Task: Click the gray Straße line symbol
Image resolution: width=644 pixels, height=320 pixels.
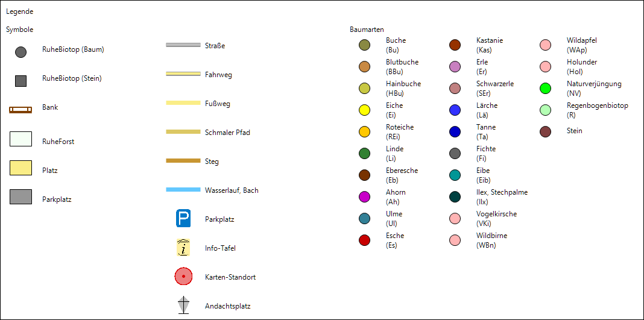Action: (183, 45)
